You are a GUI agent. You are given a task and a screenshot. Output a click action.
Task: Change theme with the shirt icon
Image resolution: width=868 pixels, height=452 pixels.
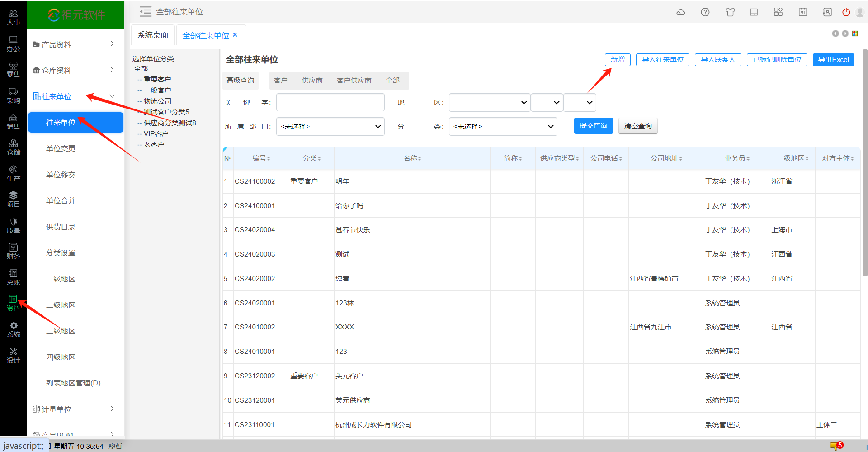[x=730, y=12]
